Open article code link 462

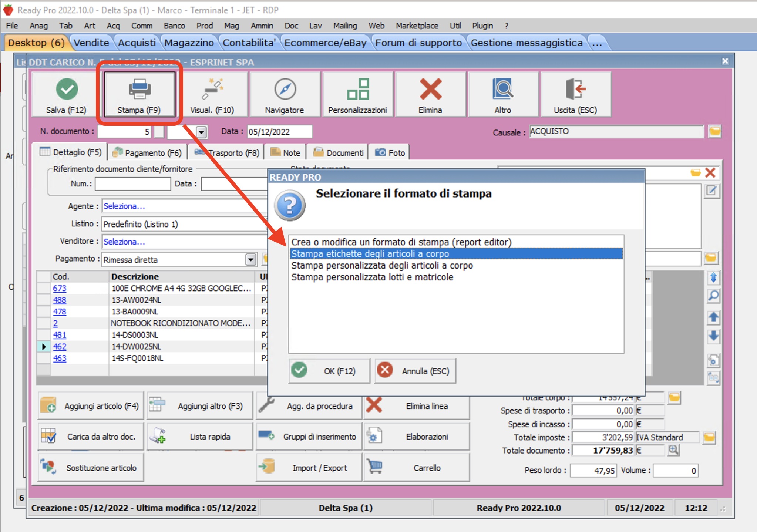60,347
